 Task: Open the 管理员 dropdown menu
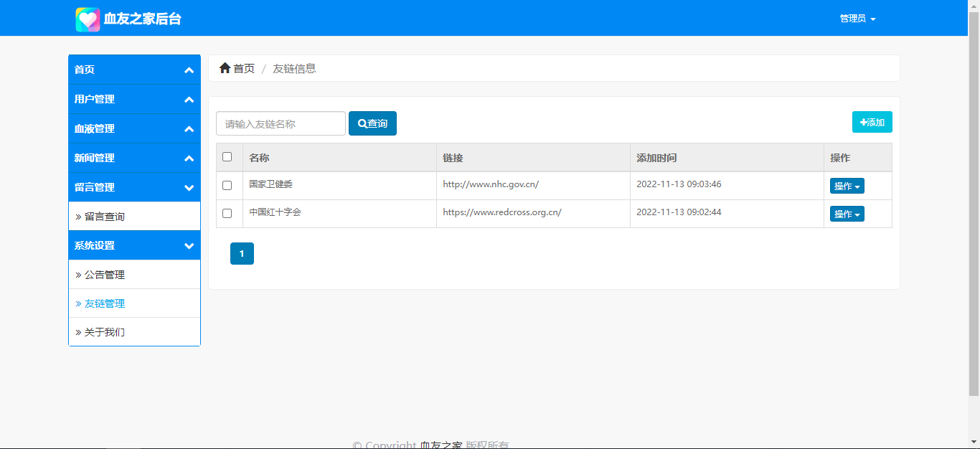click(857, 19)
